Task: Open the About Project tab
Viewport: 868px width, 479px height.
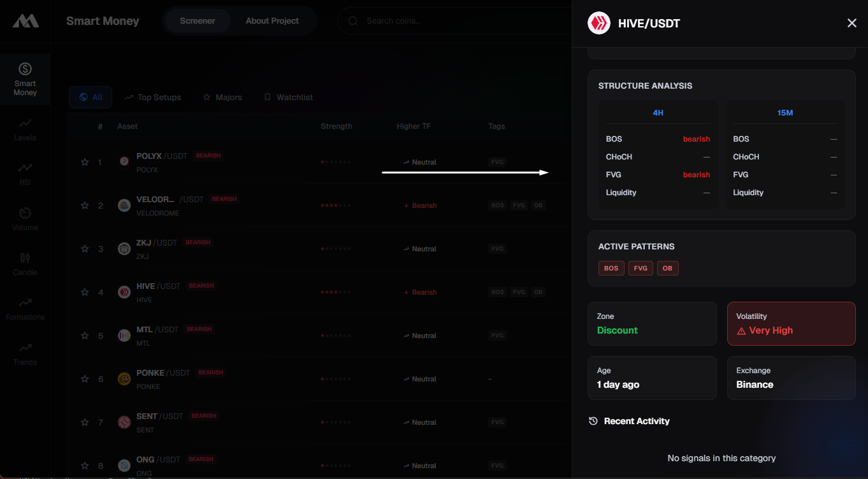Action: 272,21
